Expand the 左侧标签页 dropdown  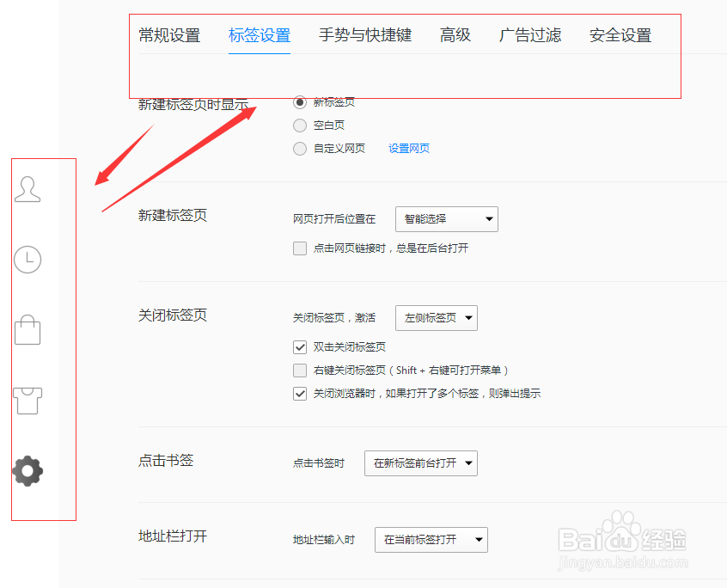point(436,317)
